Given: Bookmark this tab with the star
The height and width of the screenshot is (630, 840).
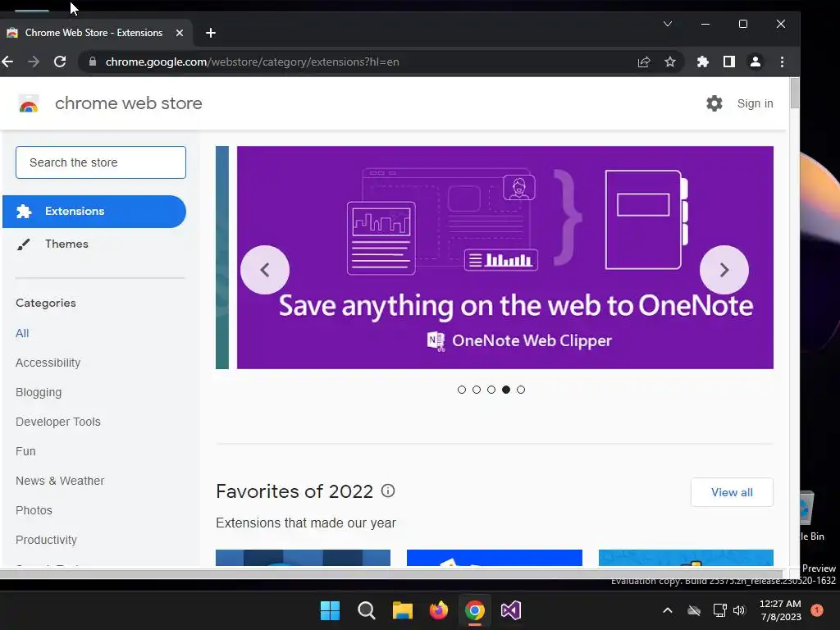Looking at the screenshot, I should point(669,62).
